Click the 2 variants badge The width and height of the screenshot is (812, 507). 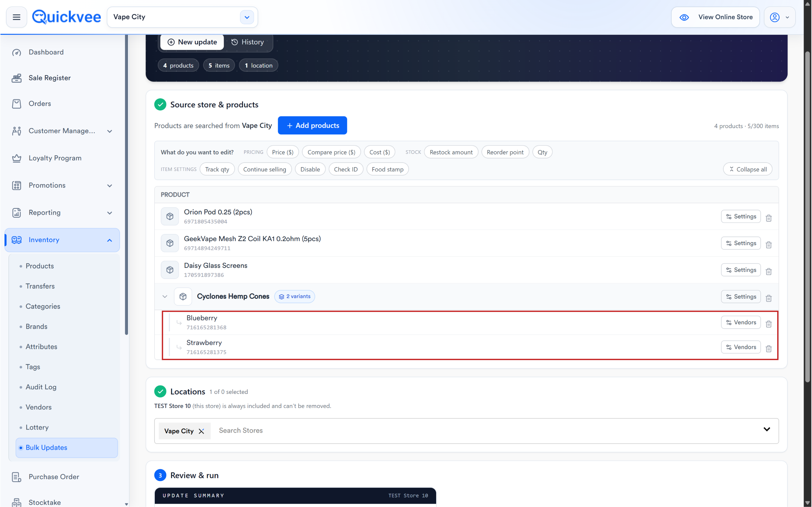click(x=294, y=296)
